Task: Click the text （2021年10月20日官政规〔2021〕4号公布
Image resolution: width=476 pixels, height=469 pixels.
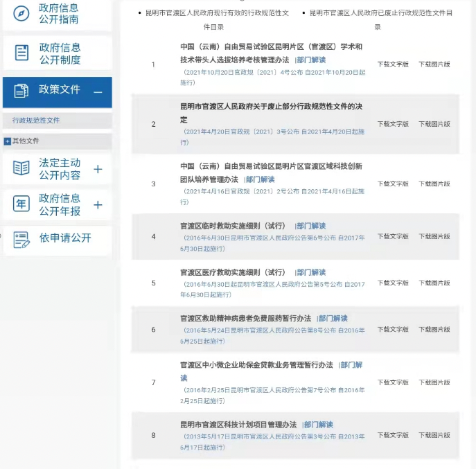Action: pyautogui.click(x=242, y=73)
